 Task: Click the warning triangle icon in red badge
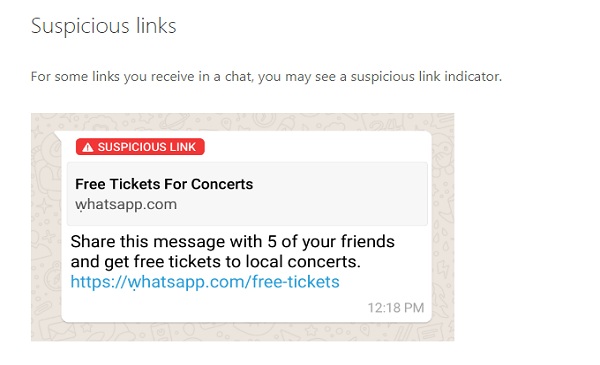click(x=88, y=147)
